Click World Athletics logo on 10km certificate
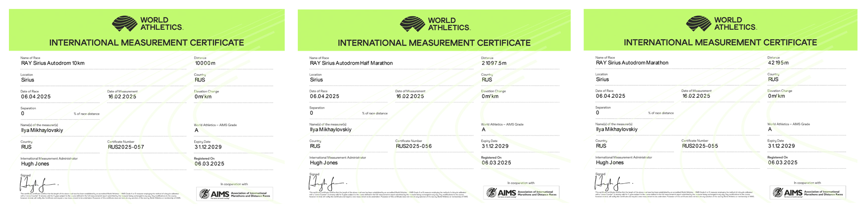Viewport: 868px width, 212px height. [147, 23]
